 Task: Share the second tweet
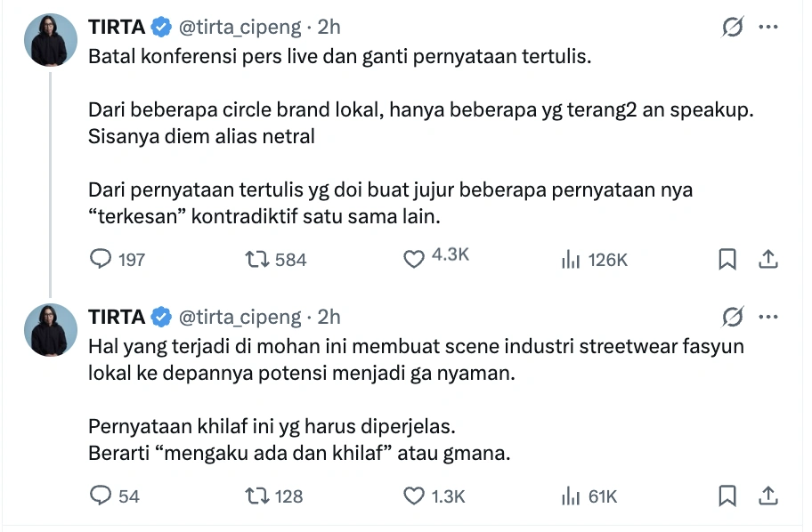[x=766, y=496]
